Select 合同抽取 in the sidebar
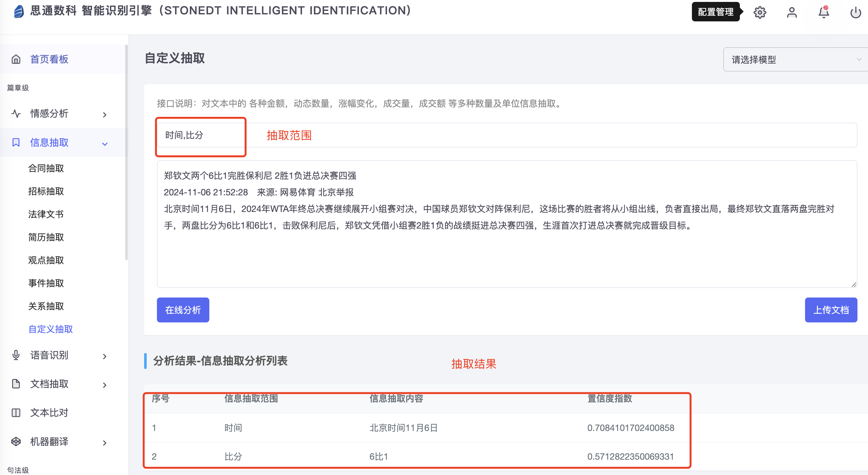The height and width of the screenshot is (475, 868). tap(46, 168)
